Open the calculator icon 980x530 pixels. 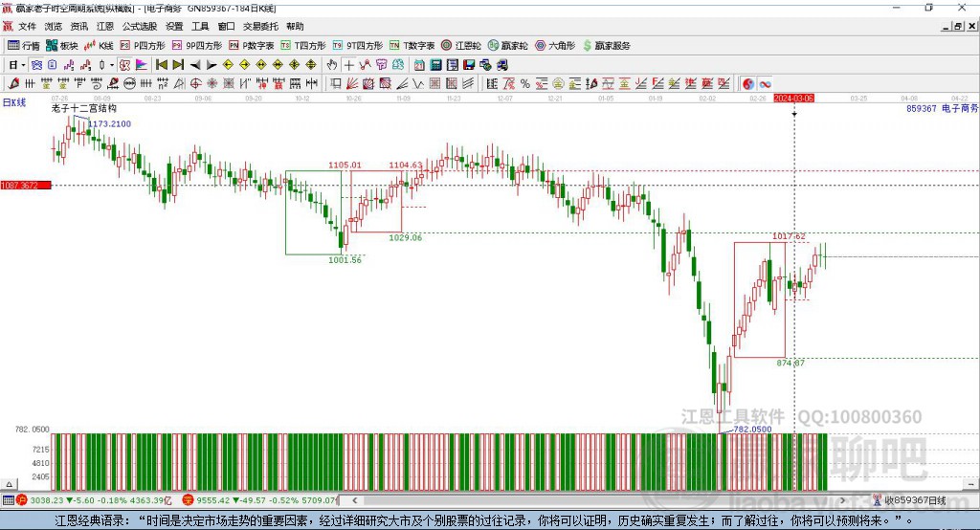tap(436, 65)
